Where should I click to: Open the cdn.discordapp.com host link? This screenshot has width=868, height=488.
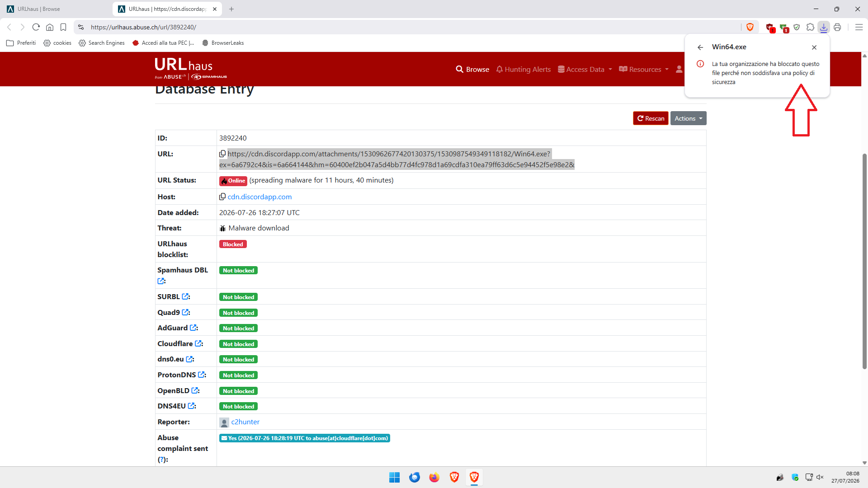pyautogui.click(x=259, y=197)
